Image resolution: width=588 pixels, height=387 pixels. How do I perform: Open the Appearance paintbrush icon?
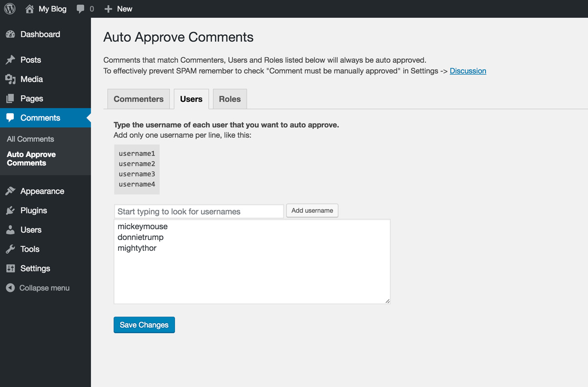coord(10,191)
